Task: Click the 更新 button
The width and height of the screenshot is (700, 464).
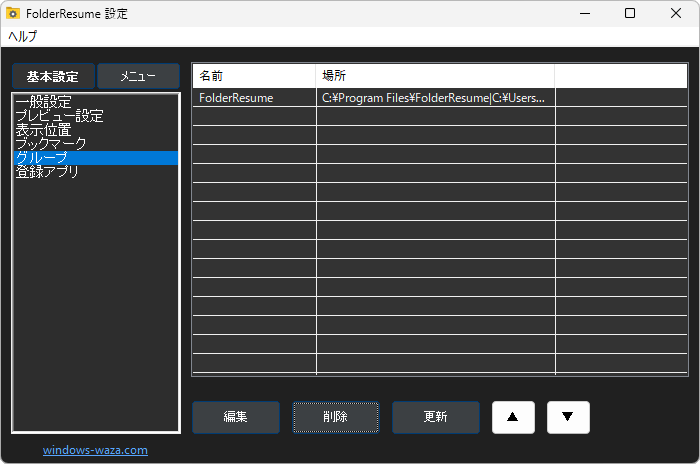Action: tap(436, 417)
